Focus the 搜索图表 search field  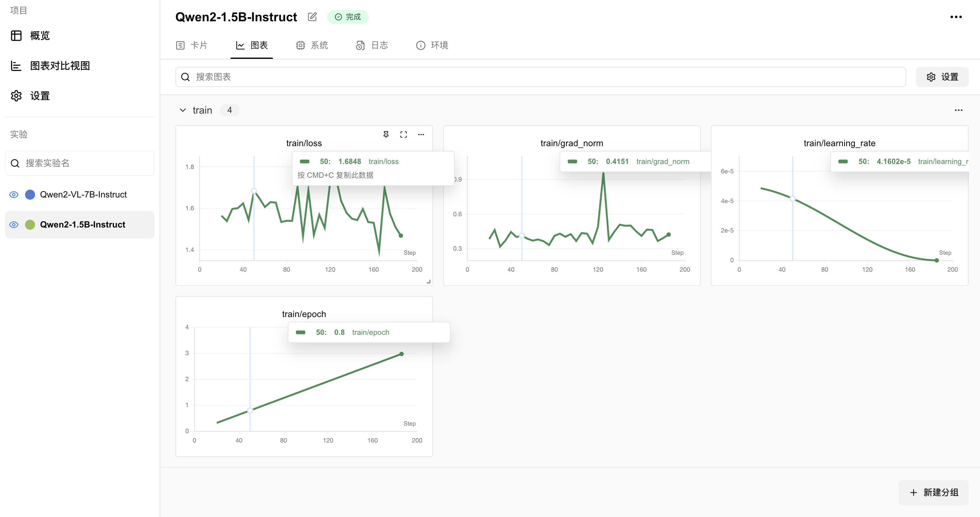click(x=540, y=77)
